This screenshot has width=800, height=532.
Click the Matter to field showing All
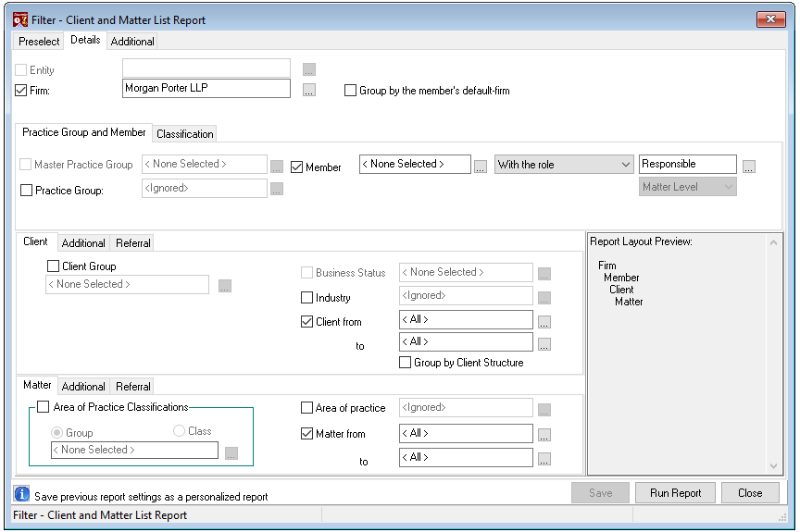point(466,457)
